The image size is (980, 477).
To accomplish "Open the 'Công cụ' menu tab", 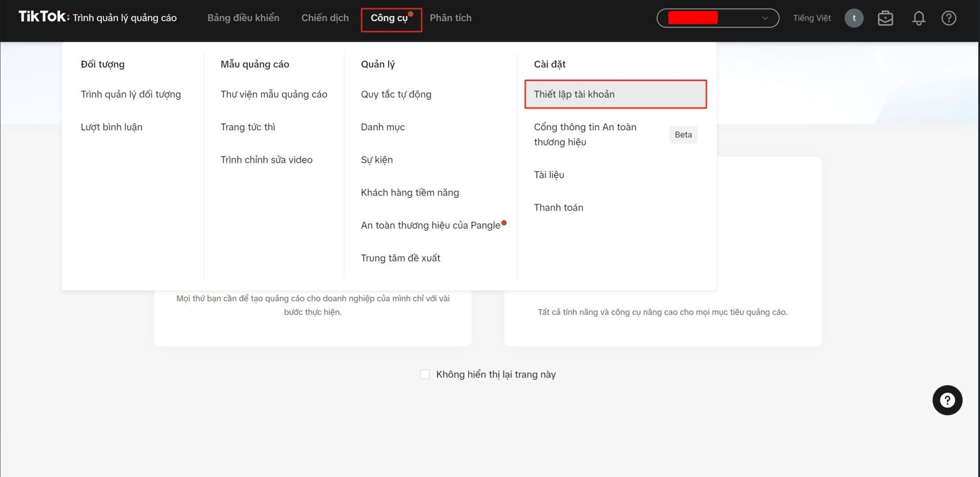I will pyautogui.click(x=389, y=18).
